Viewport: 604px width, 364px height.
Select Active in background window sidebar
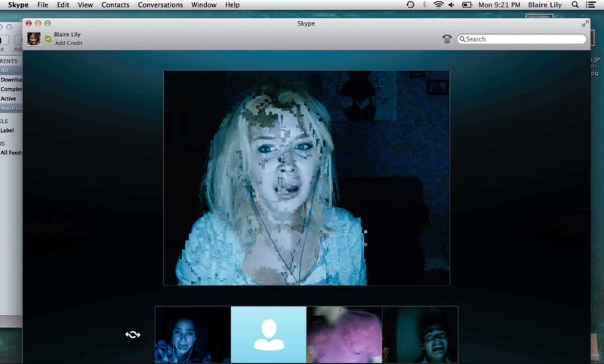pyautogui.click(x=8, y=99)
